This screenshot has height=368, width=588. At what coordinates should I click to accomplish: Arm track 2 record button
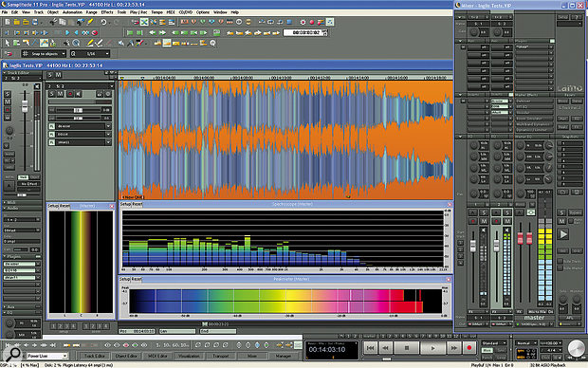pos(70,94)
